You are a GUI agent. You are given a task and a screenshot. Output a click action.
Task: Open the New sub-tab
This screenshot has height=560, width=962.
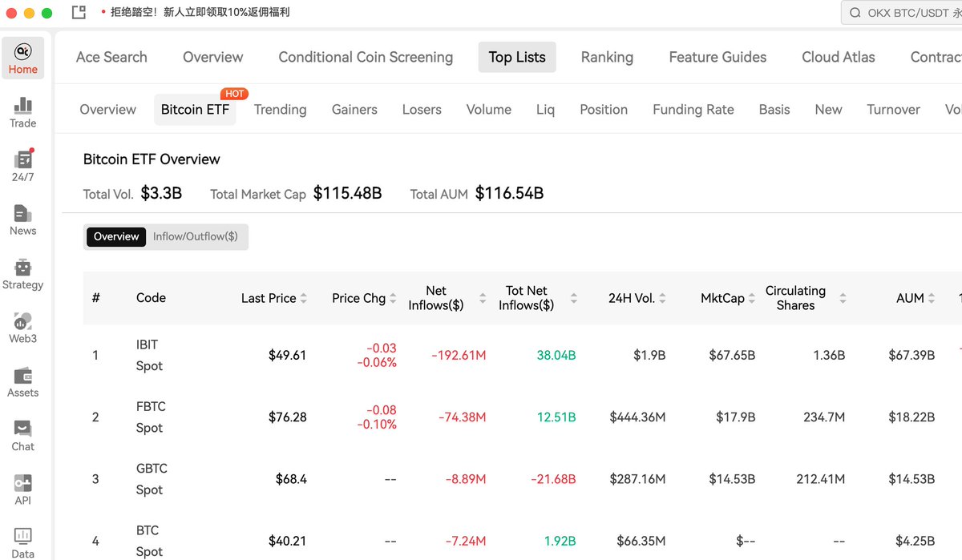coord(828,110)
